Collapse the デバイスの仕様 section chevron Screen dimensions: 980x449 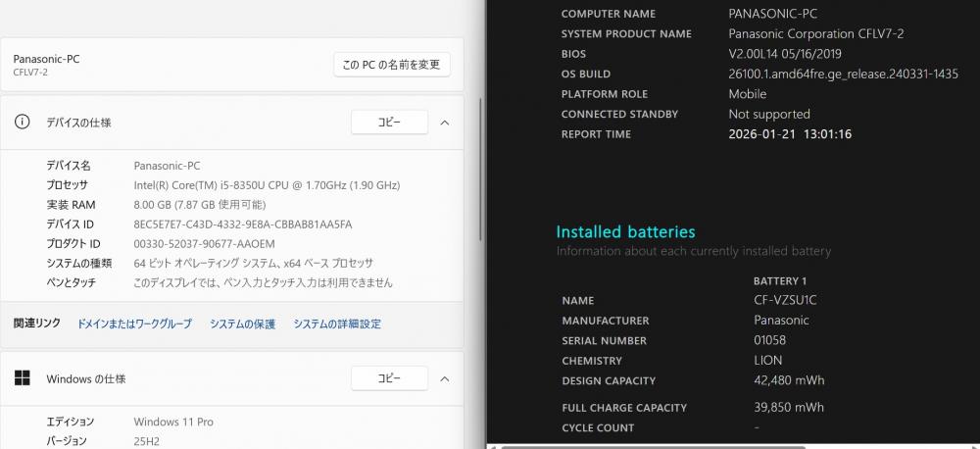(444, 123)
